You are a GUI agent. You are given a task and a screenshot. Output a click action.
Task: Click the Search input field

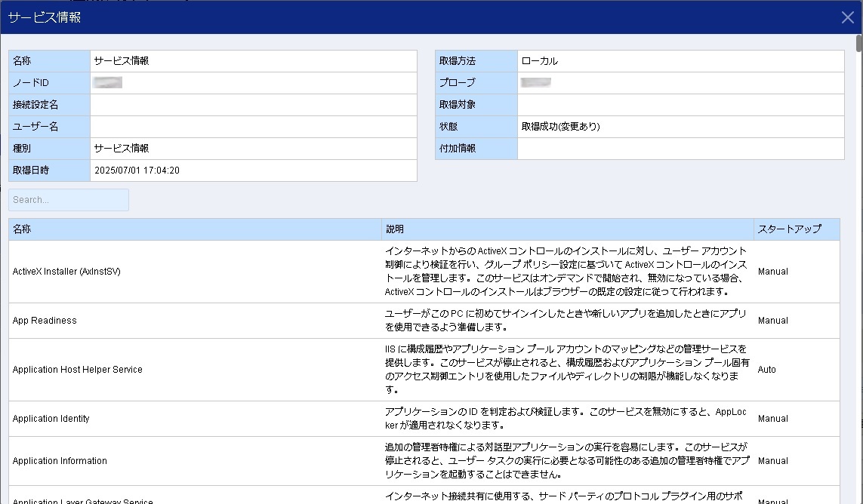tap(69, 200)
